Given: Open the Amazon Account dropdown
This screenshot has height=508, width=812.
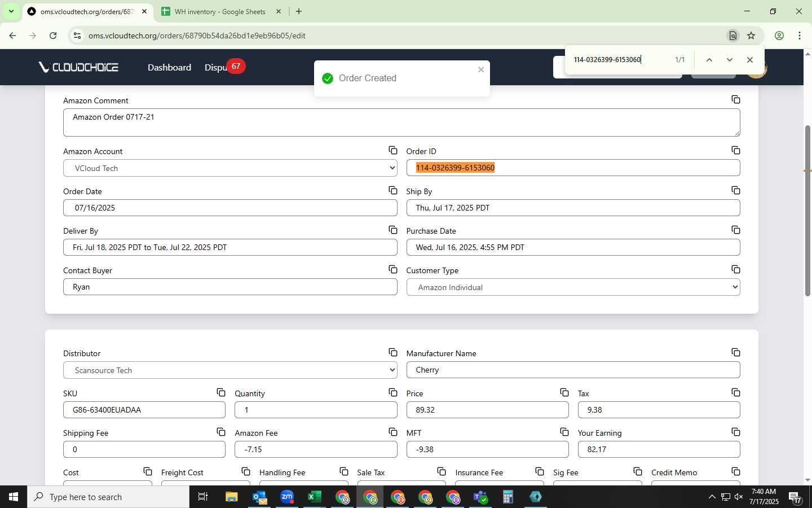Looking at the screenshot, I should click(230, 168).
